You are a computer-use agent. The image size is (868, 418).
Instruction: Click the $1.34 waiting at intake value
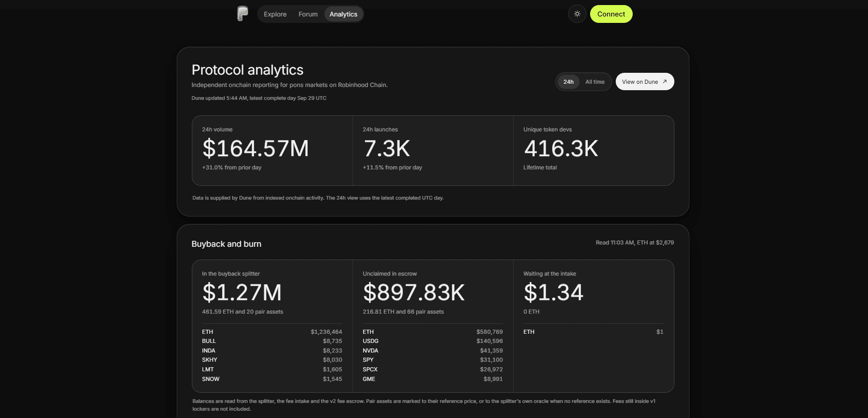point(553,292)
